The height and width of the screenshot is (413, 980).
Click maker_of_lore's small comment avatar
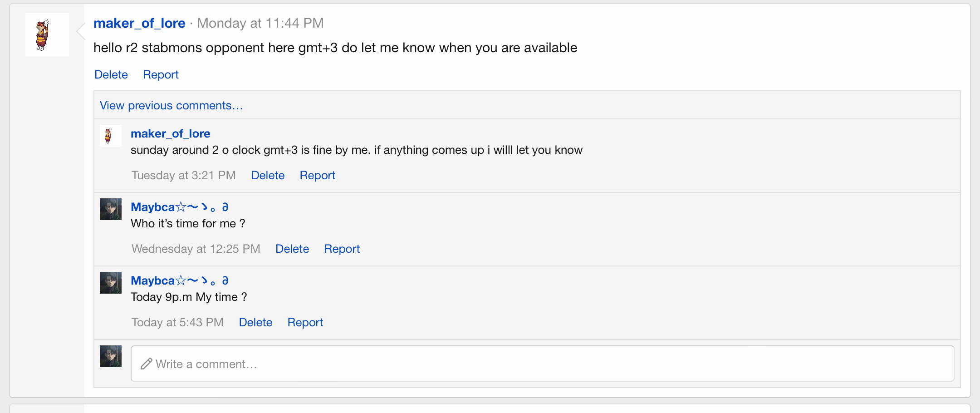[x=111, y=136]
